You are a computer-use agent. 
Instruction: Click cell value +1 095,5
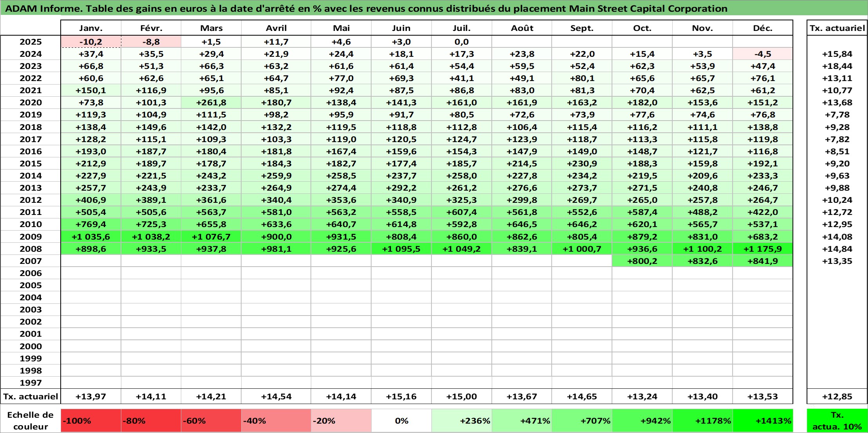click(401, 249)
